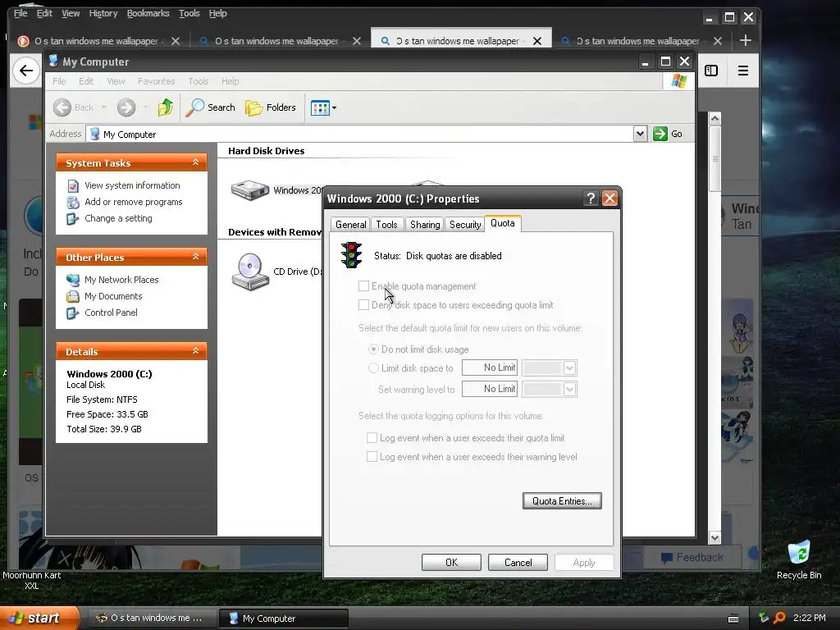Click browser page scrollbar up arrow
Screen dimensions: 840x630
click(714, 118)
